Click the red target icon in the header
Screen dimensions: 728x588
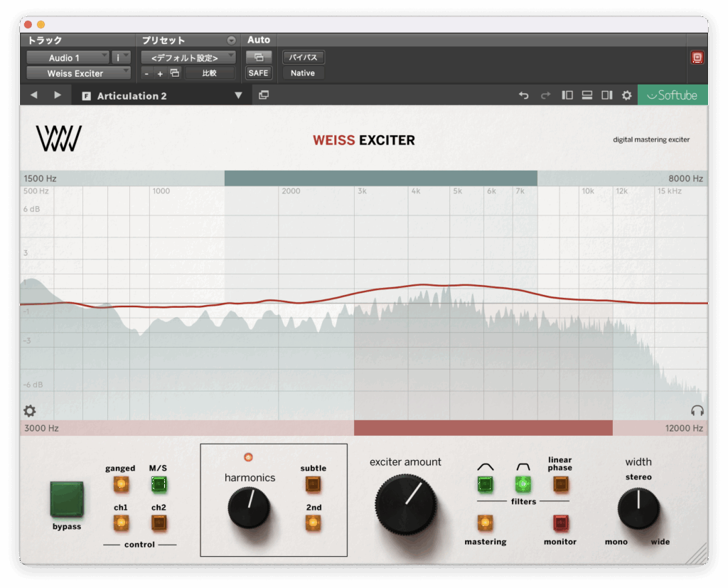(x=697, y=58)
